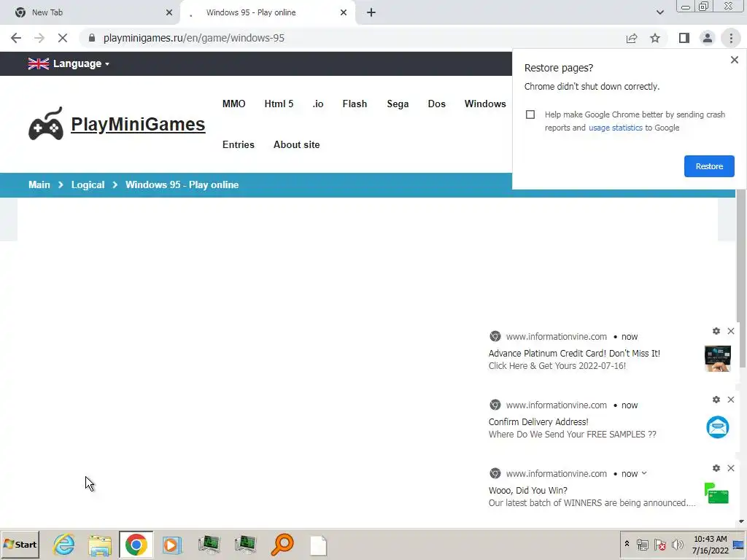Open the Sega games menu
747x560 pixels.
pyautogui.click(x=398, y=104)
